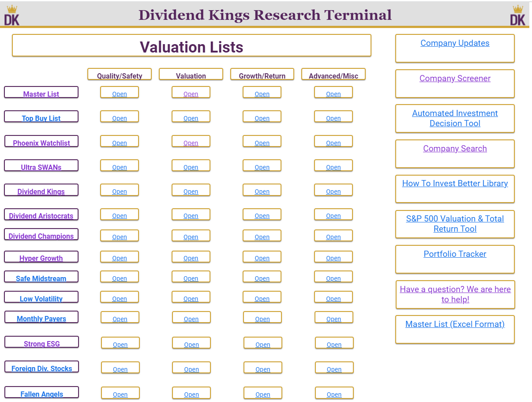Open Phoenix Watchlist Valuation sheet
Screen dimensions: 532x402
tap(191, 143)
